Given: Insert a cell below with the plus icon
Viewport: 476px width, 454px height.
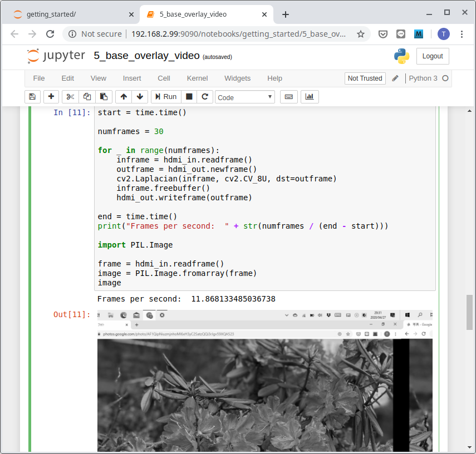Looking at the screenshot, I should [x=51, y=97].
